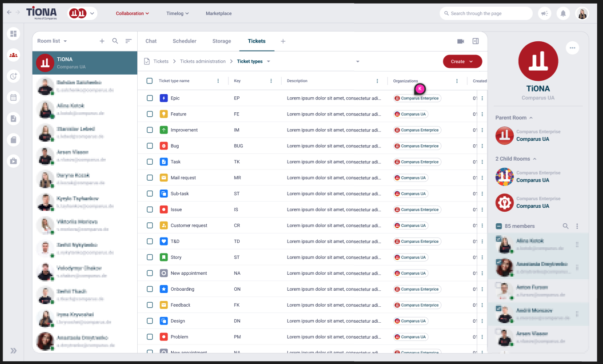Go to Tickets administration breadcrumb

(203, 61)
